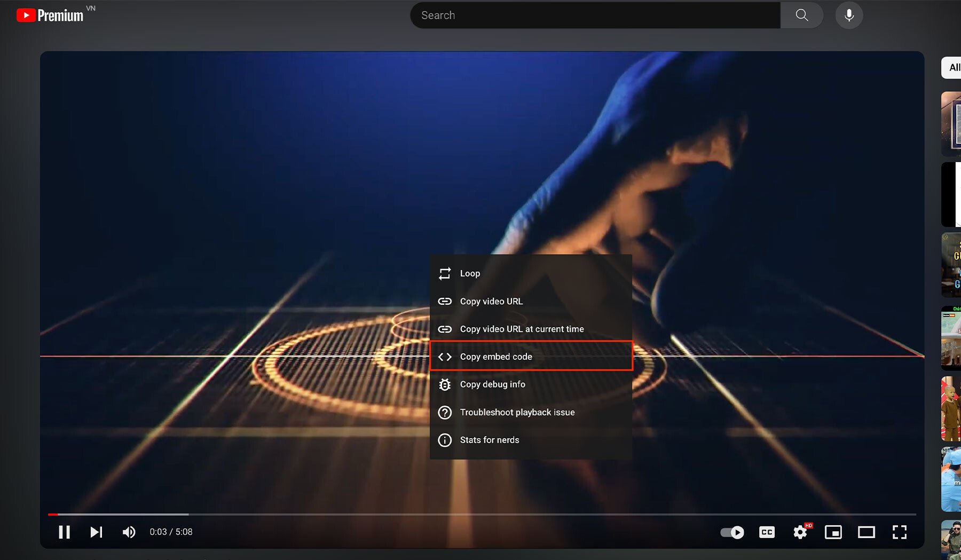Open the video settings gear
Screen dimensions: 961x560
[x=800, y=532]
